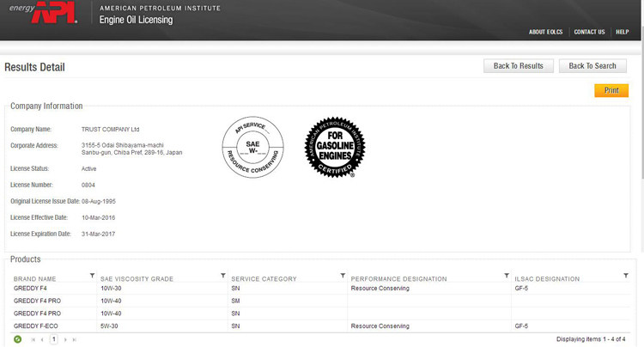Open the Contact Us link

(x=589, y=32)
